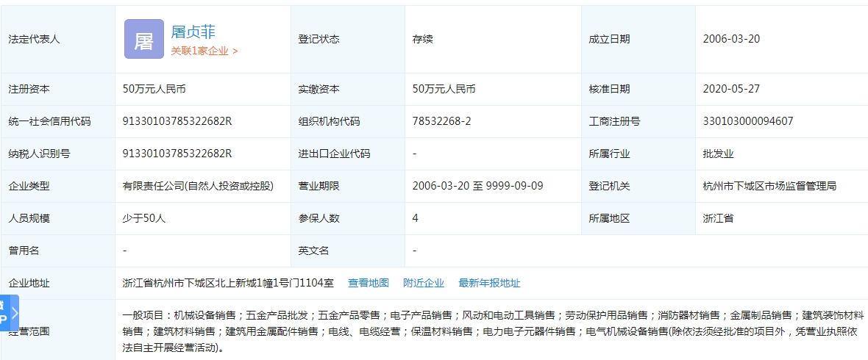Select the taxpayer ID in the 纳税人识别号 row
Image resolution: width=868 pixels, height=360 pixels.
(x=177, y=154)
